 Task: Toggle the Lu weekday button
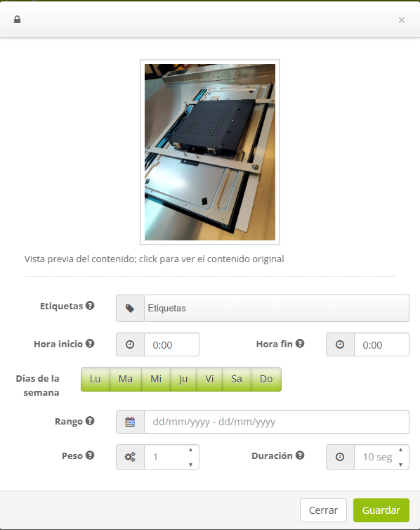click(96, 379)
